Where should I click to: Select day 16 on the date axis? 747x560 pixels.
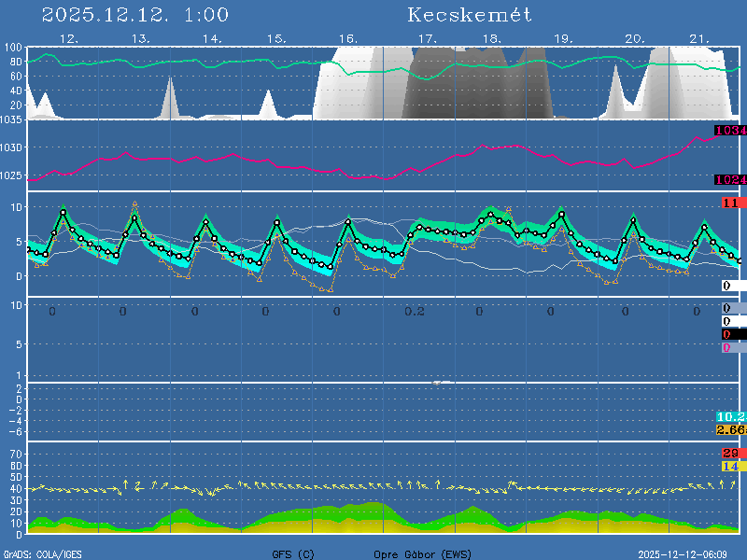(x=347, y=39)
